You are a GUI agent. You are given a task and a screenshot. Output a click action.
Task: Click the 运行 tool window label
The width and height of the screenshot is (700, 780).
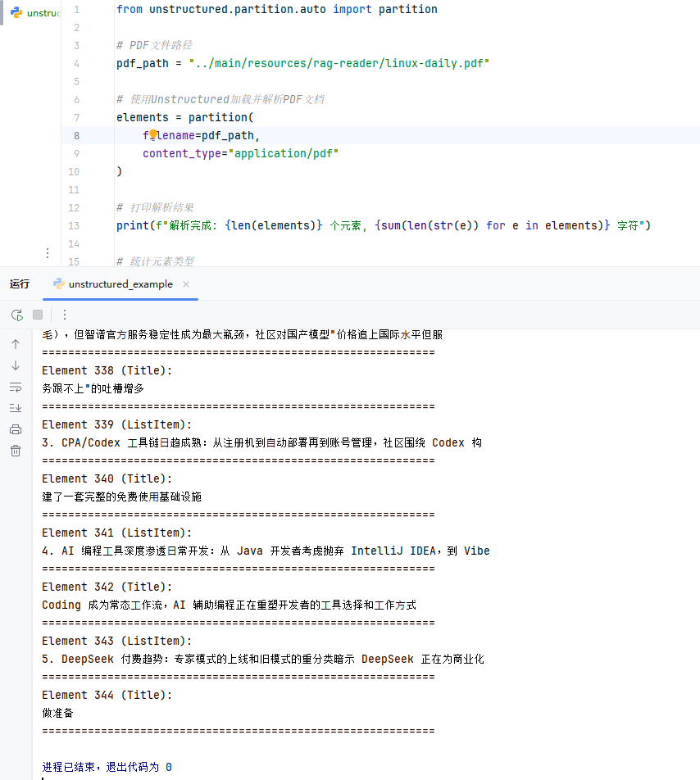pos(20,283)
